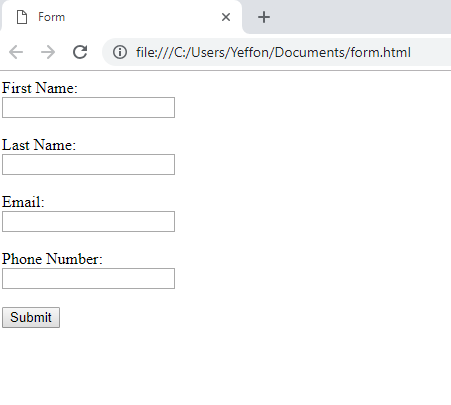Click the page icon on Form tab
Screen dimensions: 451x405
click(22, 17)
